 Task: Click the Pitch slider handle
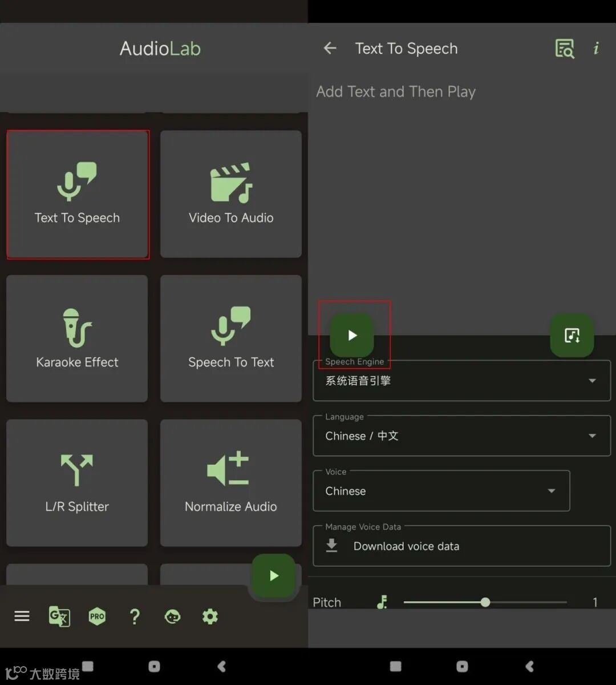tap(485, 602)
